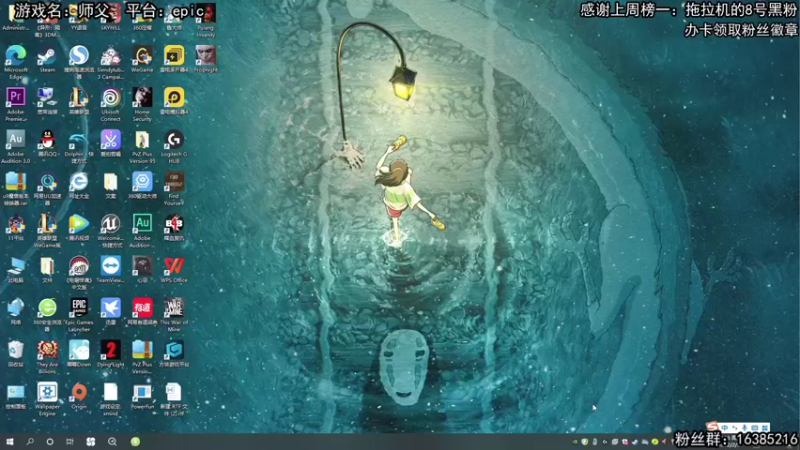Select the yellow LDPlayer emulator 4 icon
The width and height of the screenshot is (800, 450).
(x=174, y=97)
